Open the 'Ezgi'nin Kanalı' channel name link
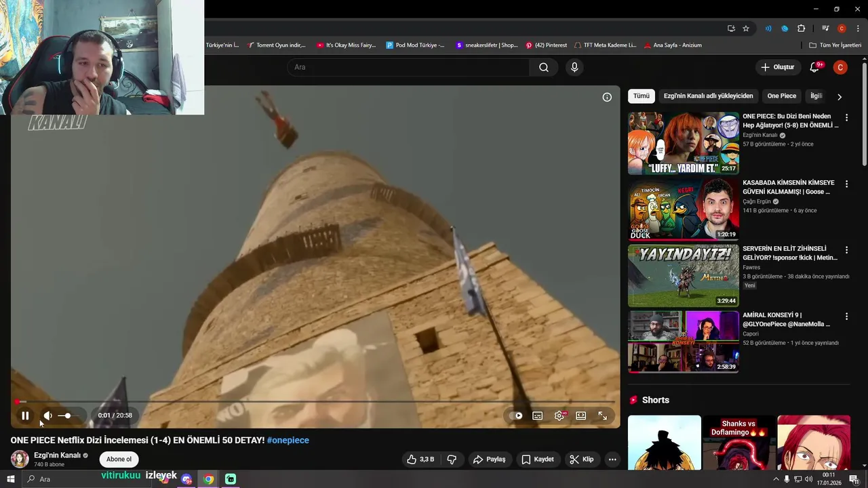 (57, 455)
